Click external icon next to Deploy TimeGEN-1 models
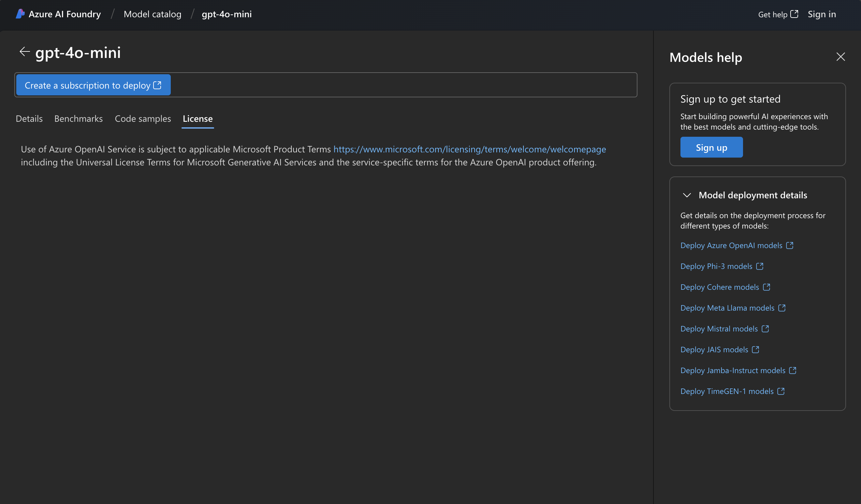Image resolution: width=861 pixels, height=504 pixels. pos(781,391)
